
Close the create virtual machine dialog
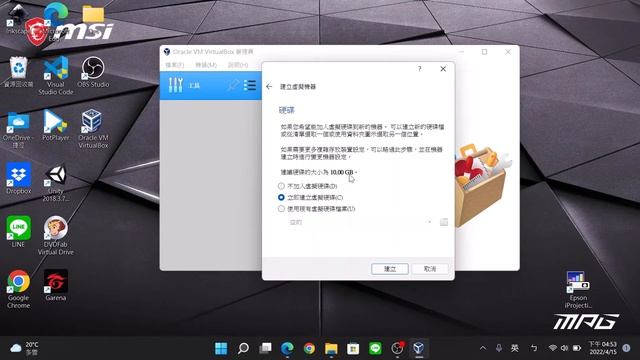coord(443,69)
